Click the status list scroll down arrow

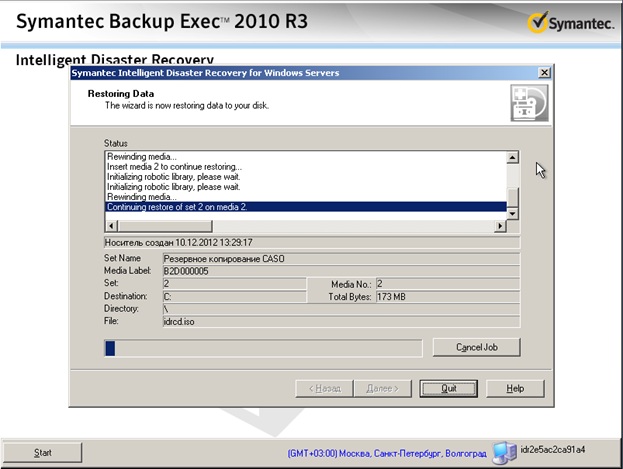[x=513, y=214]
